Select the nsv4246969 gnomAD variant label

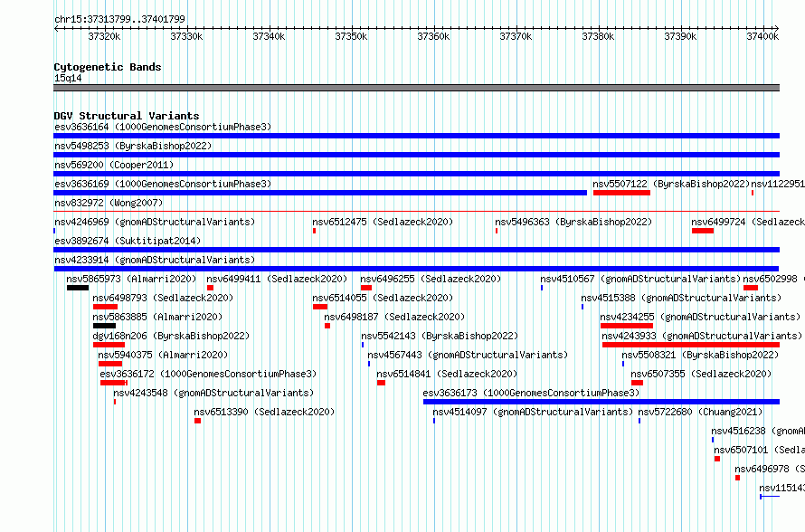pos(155,222)
